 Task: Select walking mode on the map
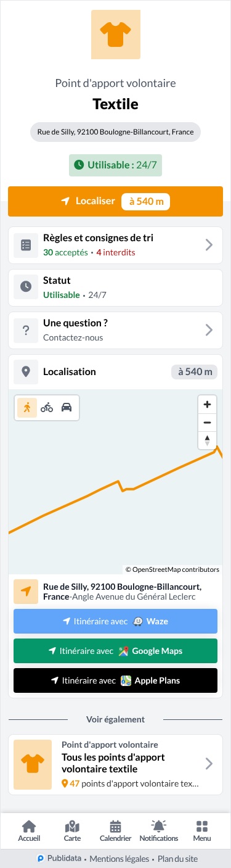(x=27, y=408)
